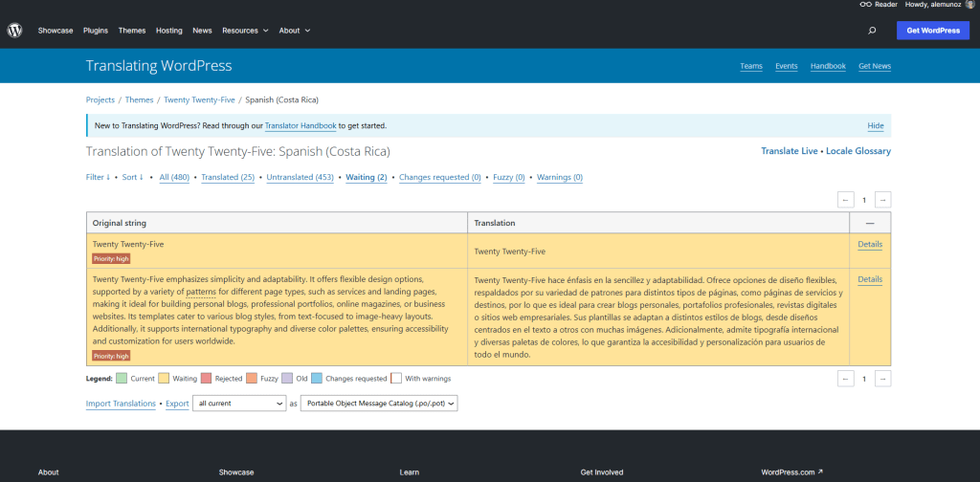Screen dimensions: 980x482
Task: Show Changes requested (0) strings
Action: tap(440, 177)
